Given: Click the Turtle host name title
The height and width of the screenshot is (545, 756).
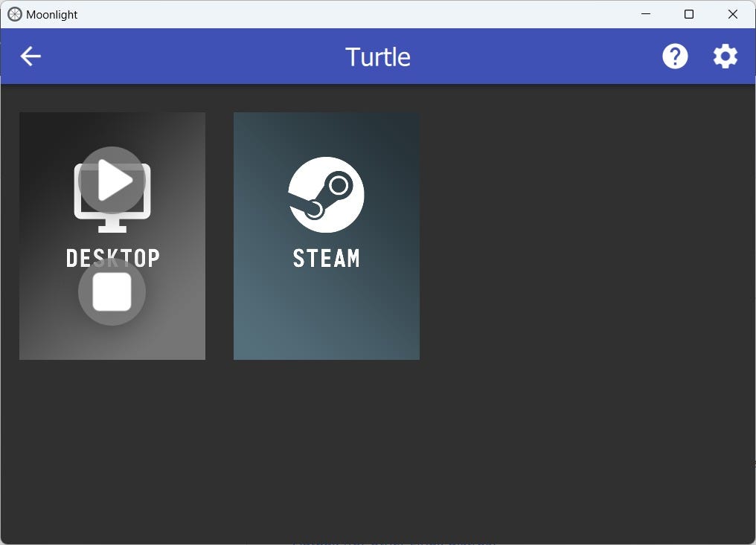Looking at the screenshot, I should [x=377, y=57].
